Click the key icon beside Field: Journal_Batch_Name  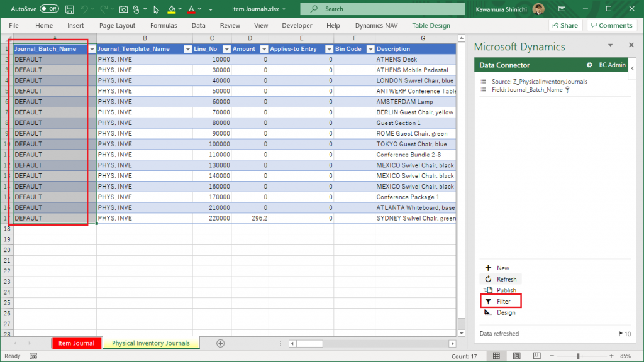pyautogui.click(x=568, y=90)
